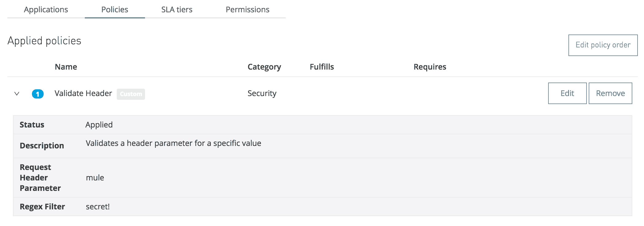The image size is (644, 226).
Task: Click the Applied status value
Action: tap(99, 125)
